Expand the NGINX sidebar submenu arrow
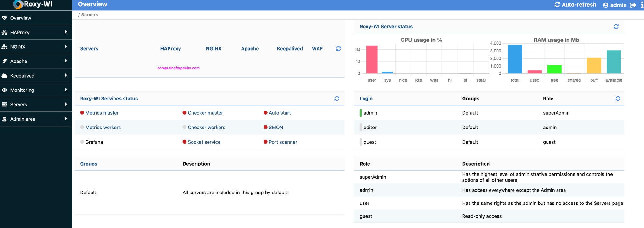The image size is (644, 228). coord(66,46)
